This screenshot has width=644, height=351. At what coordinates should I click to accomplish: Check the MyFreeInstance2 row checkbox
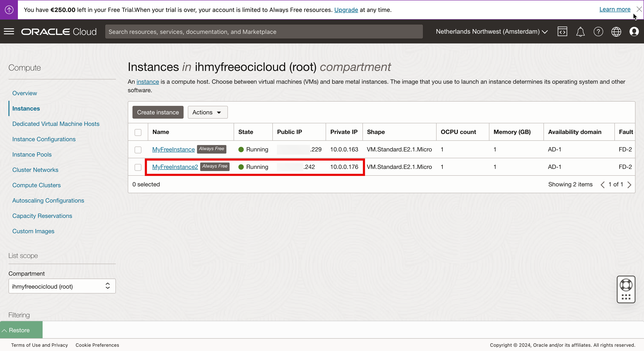(138, 167)
